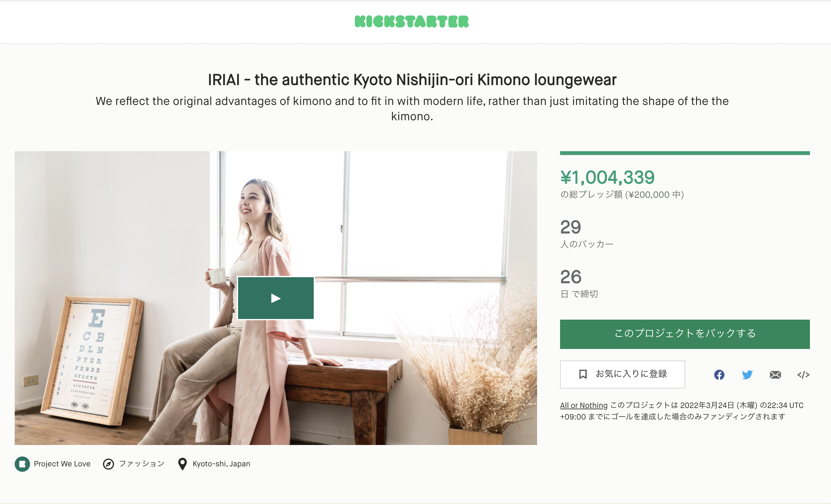The width and height of the screenshot is (831, 504).
Task: Click the Kickstarter logo
Action: point(411,22)
